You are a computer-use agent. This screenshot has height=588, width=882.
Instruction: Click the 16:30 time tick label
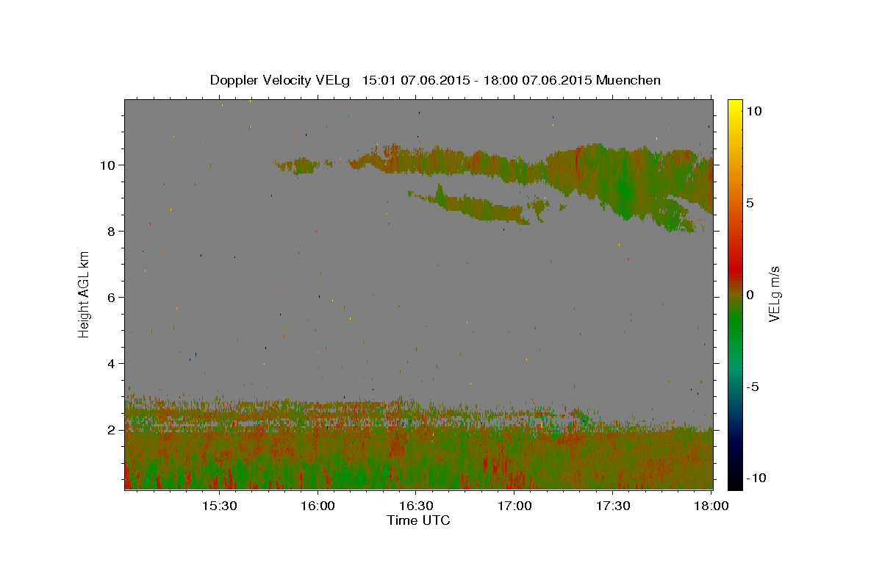click(x=416, y=506)
